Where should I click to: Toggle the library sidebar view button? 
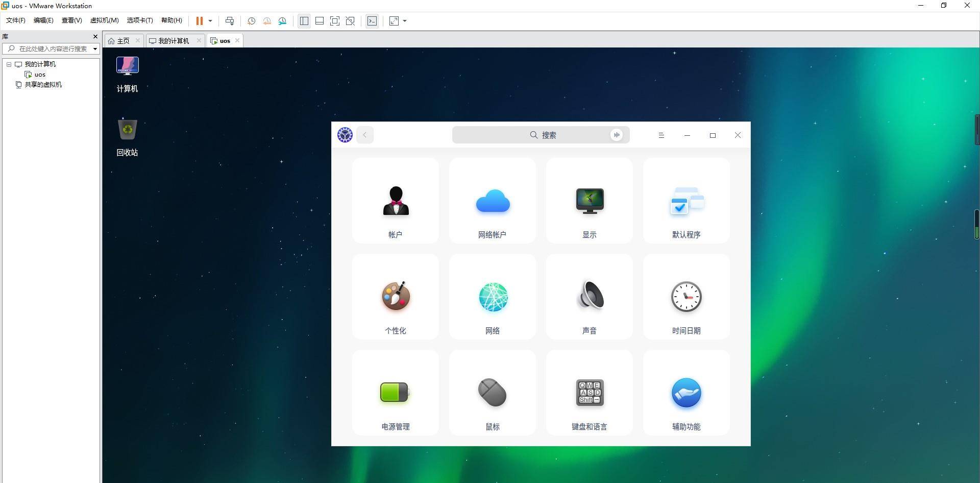[x=304, y=21]
